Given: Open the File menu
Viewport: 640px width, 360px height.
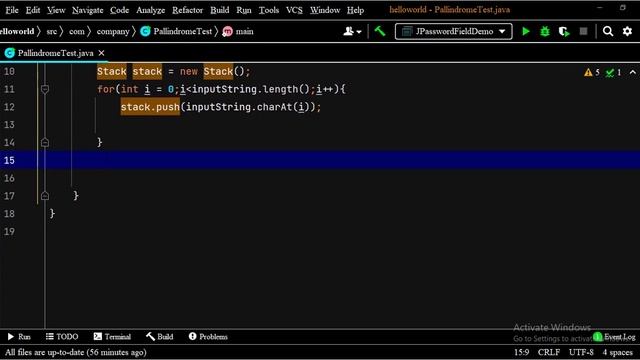Looking at the screenshot, I should pyautogui.click(x=12, y=10).
